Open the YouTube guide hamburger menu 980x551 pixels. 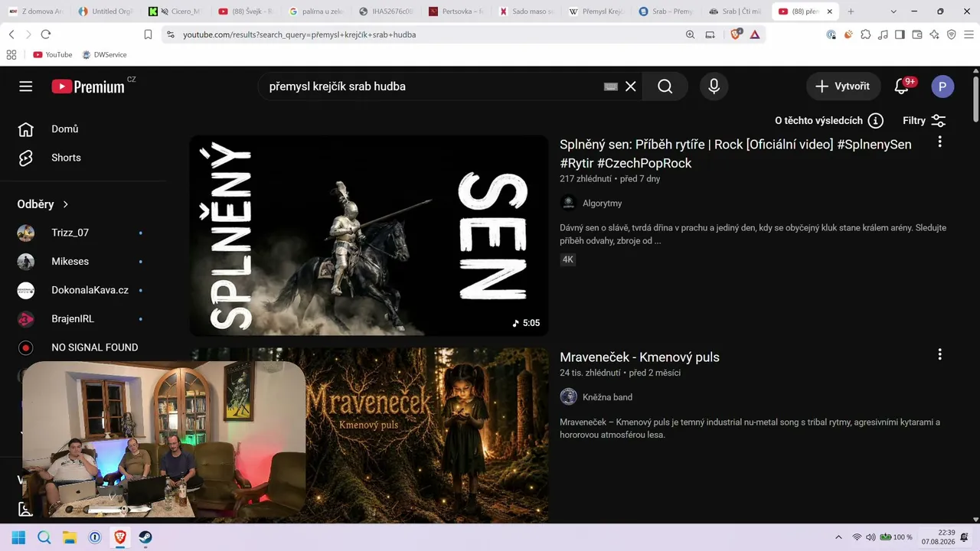click(26, 86)
